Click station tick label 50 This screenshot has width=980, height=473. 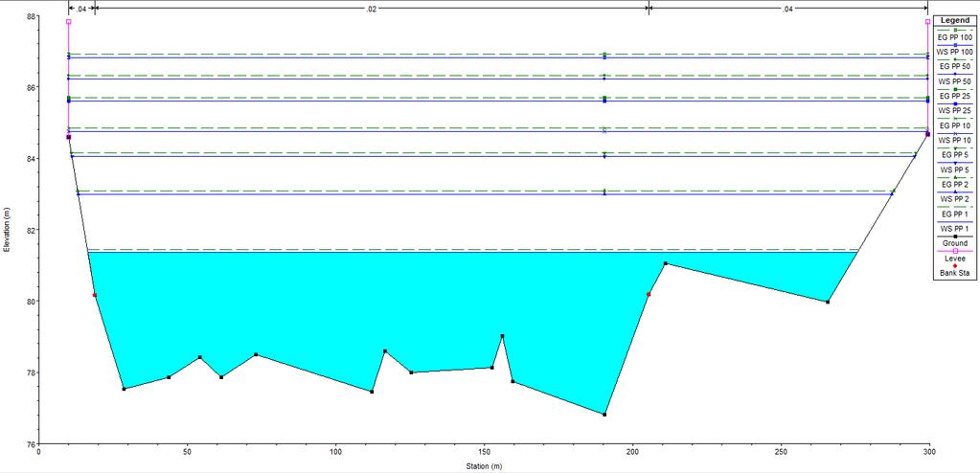pyautogui.click(x=188, y=451)
